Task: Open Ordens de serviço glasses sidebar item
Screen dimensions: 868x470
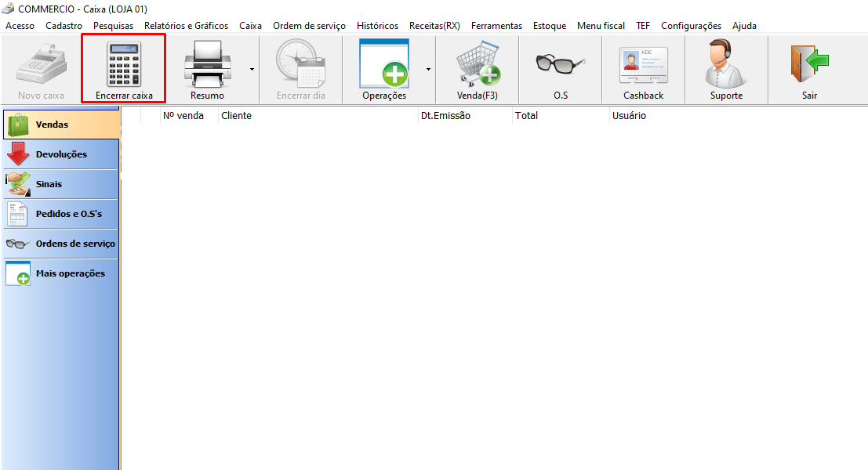Action: (x=61, y=244)
